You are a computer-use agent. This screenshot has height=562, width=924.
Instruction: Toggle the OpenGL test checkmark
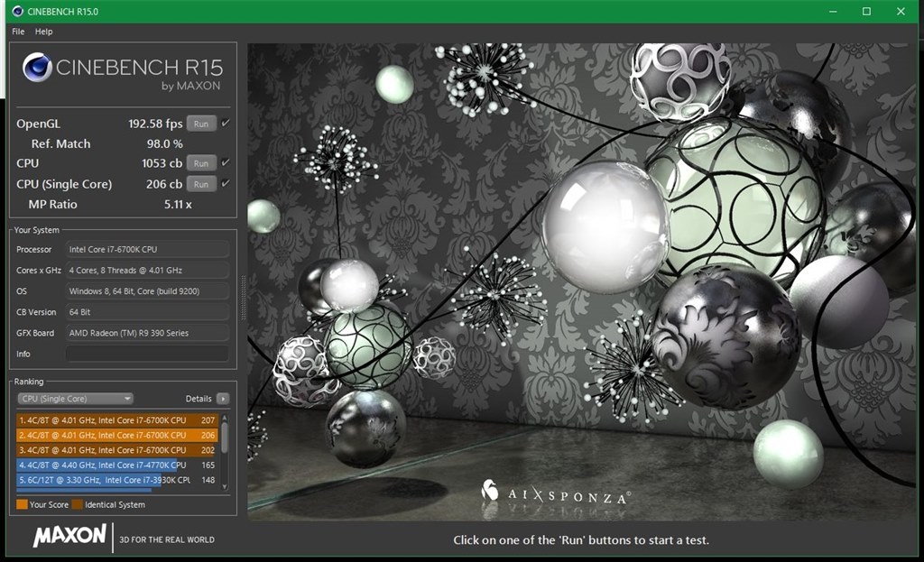click(225, 123)
